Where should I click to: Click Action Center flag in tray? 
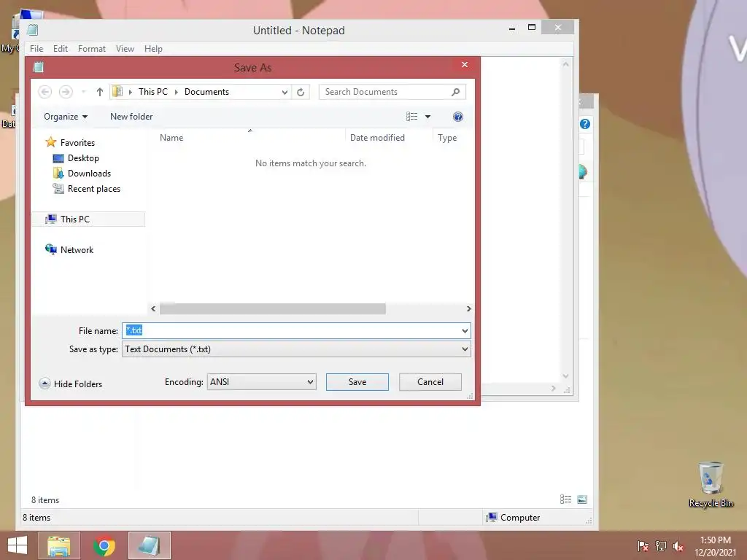click(x=643, y=545)
